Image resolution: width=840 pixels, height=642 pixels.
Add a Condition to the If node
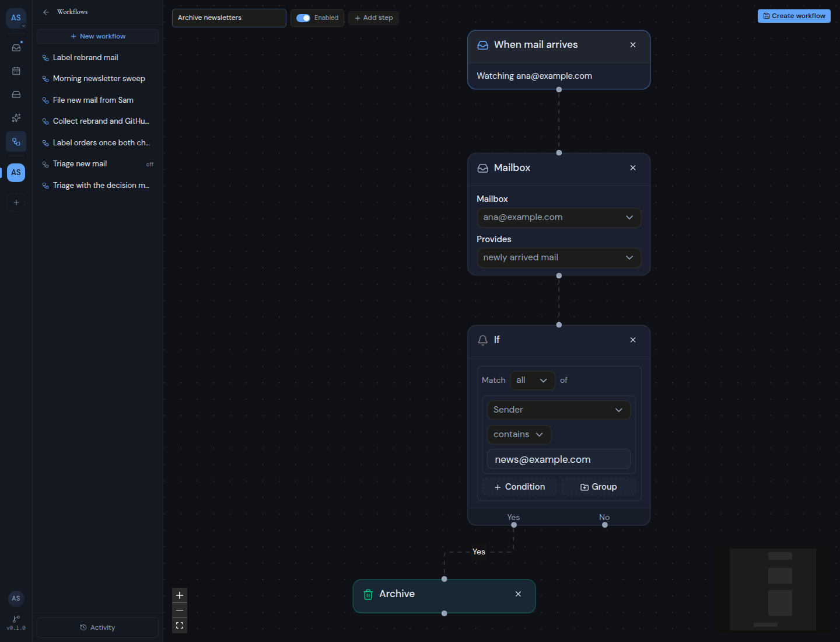click(x=519, y=487)
